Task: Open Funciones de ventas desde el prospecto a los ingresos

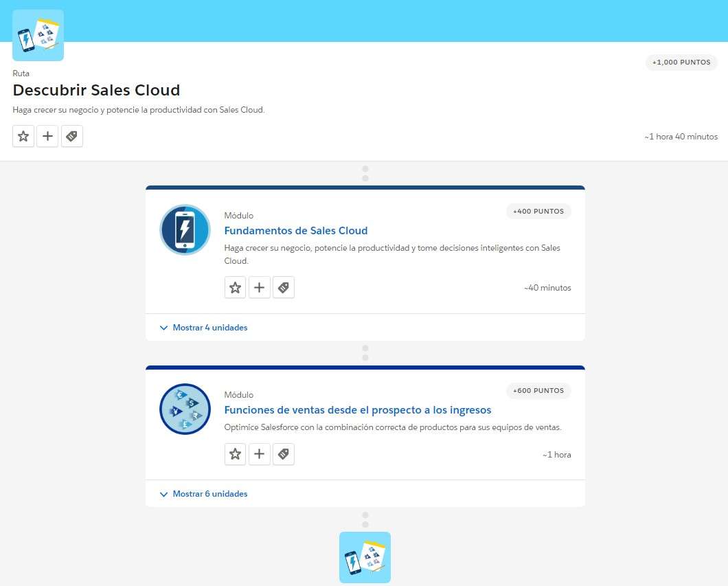Action: tap(358, 410)
